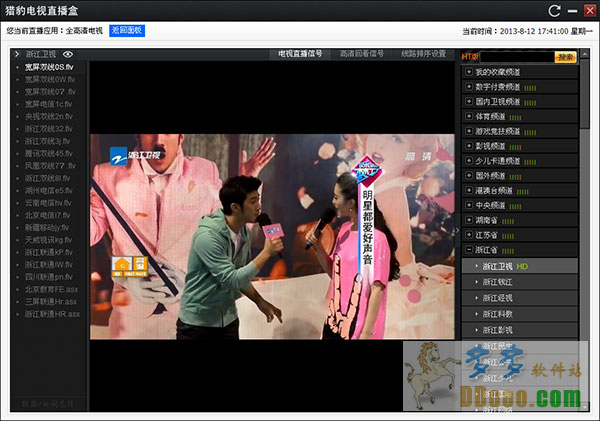Select 浙江经视 channel
The height and width of the screenshot is (421, 600).
coord(520,298)
